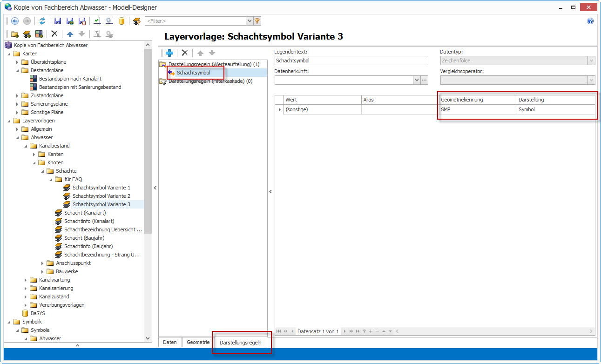
Task: Select Schachtsymbol Variante 1 layer template
Action: point(101,188)
